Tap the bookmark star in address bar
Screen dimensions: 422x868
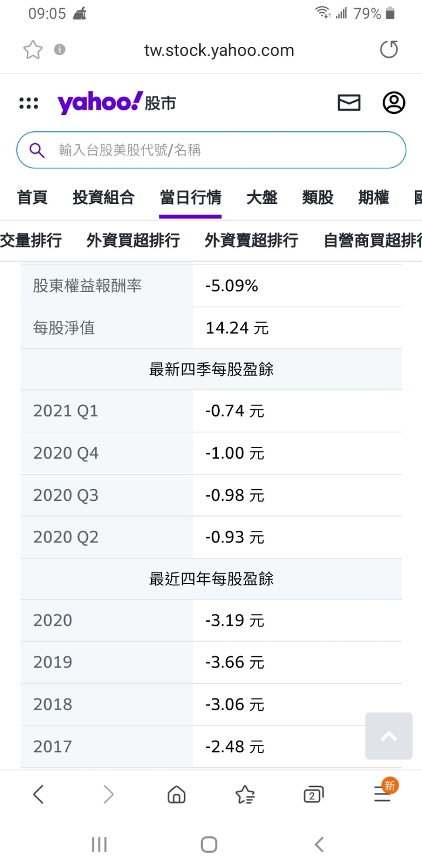(x=33, y=50)
